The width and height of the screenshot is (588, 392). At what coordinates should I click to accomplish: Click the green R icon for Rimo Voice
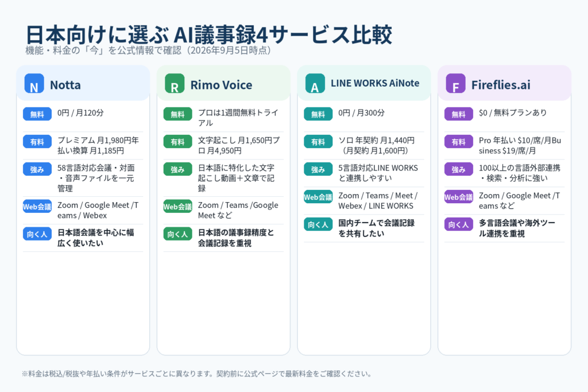click(x=175, y=83)
